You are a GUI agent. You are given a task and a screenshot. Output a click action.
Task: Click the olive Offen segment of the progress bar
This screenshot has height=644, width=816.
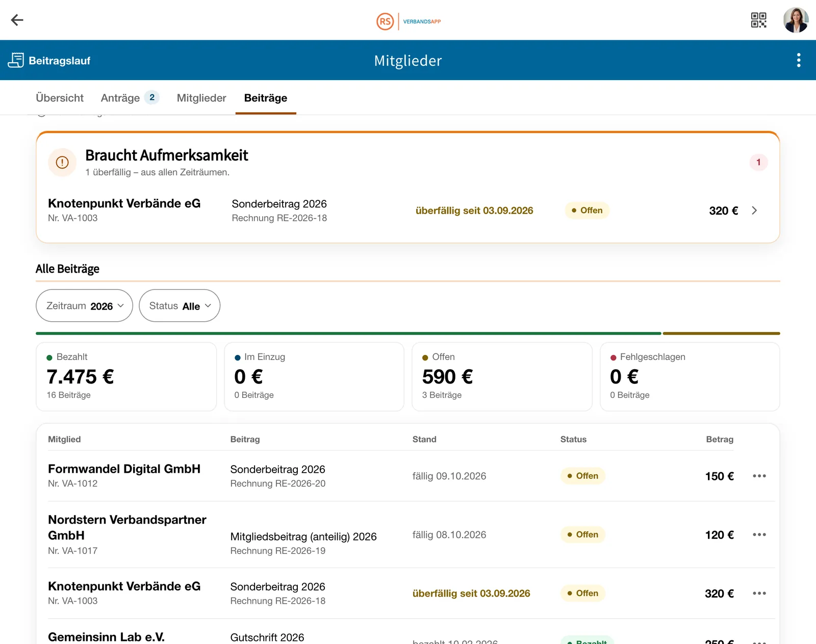pos(721,333)
